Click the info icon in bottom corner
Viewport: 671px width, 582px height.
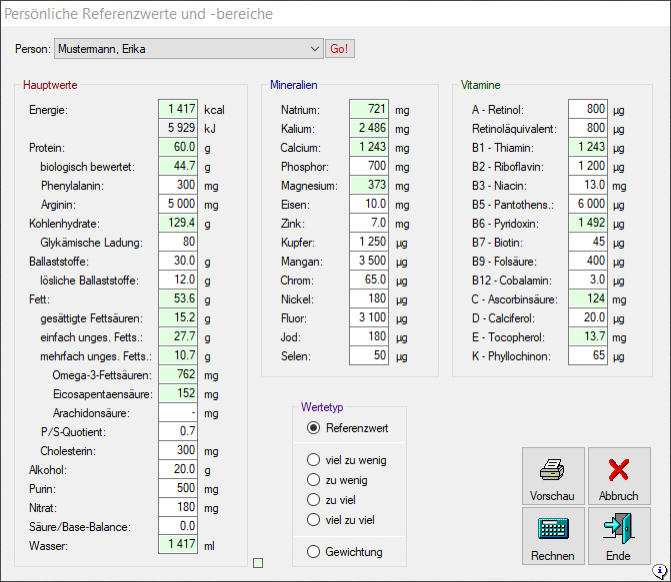coord(660,571)
